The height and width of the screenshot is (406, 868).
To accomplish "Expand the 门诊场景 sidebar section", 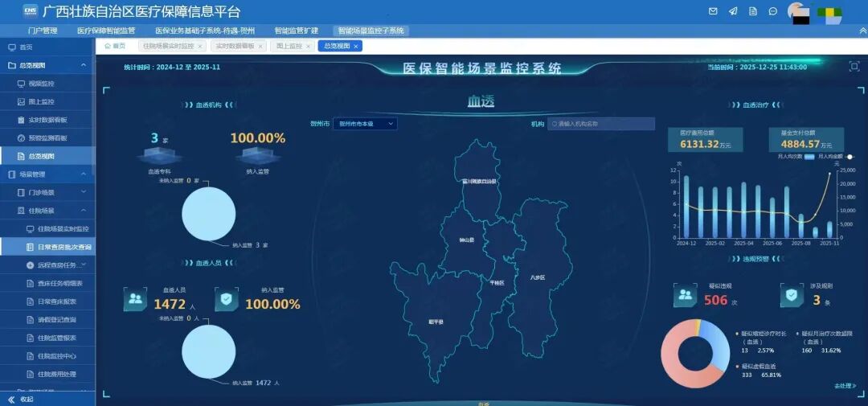I will click(x=84, y=192).
